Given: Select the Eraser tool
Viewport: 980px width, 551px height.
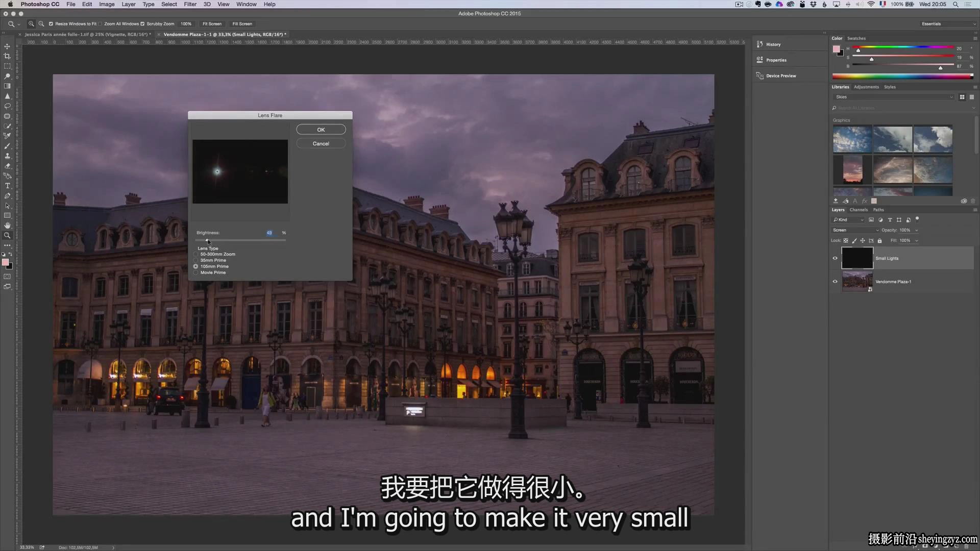Looking at the screenshot, I should click(7, 166).
